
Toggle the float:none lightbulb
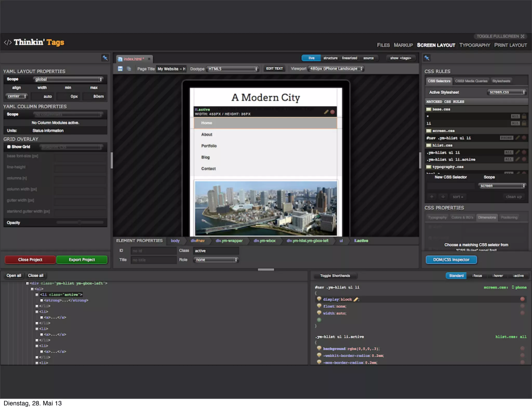tap(319, 306)
